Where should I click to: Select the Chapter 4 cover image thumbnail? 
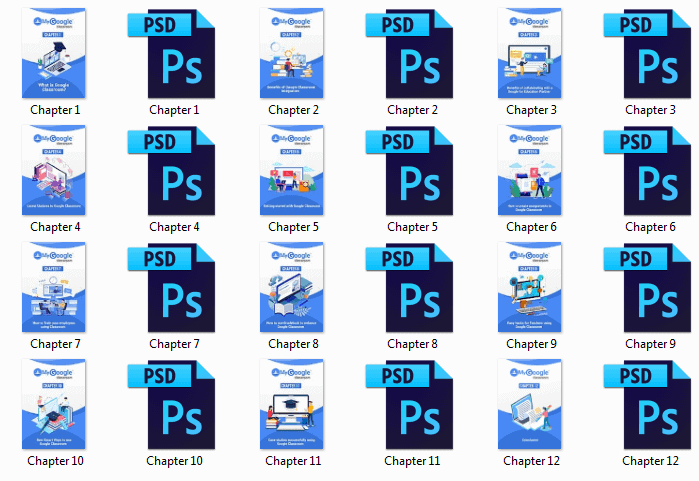coord(53,170)
